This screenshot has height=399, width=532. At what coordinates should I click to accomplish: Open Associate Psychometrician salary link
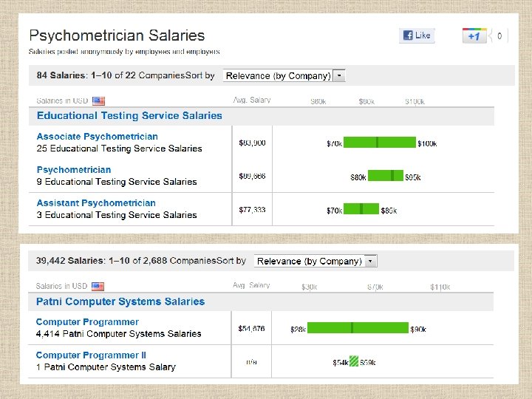[98, 137]
